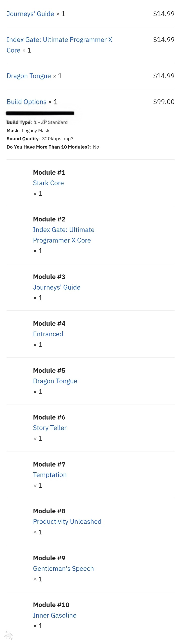Screen dimensions: 181x644
Task: Open Dragon Tongue link under Module #5
Action: coord(55,381)
